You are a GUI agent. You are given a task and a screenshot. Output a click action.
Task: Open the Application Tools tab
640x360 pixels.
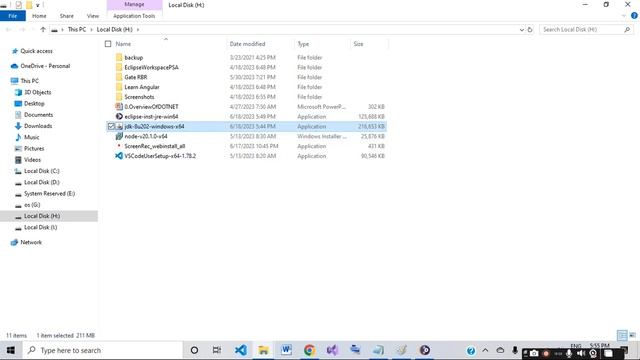click(x=134, y=16)
